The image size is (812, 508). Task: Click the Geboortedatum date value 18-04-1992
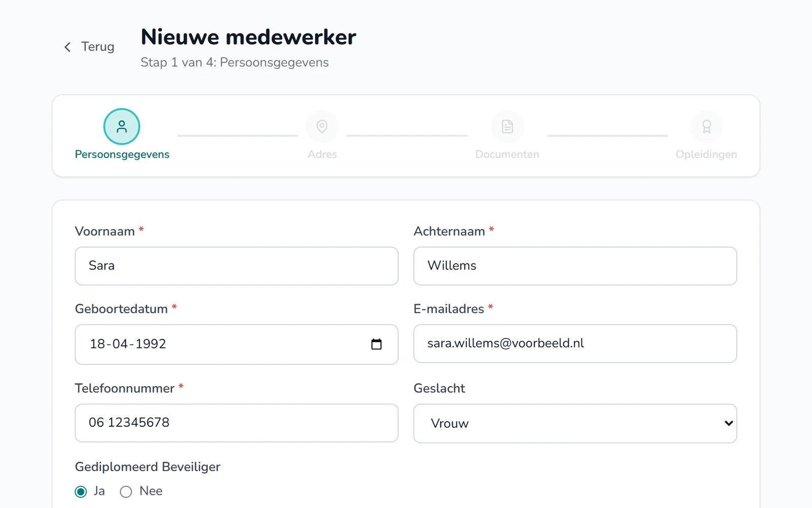pyautogui.click(x=128, y=344)
